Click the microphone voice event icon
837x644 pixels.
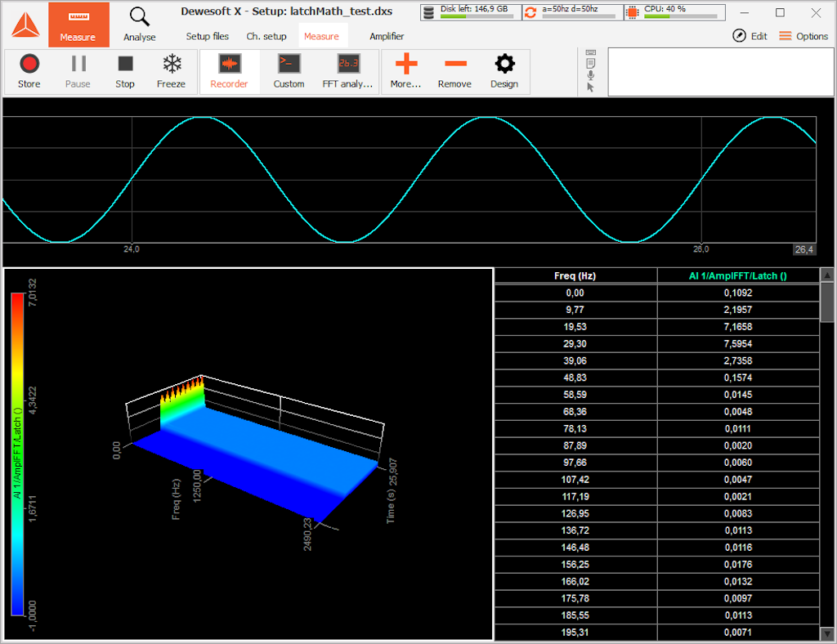590,75
